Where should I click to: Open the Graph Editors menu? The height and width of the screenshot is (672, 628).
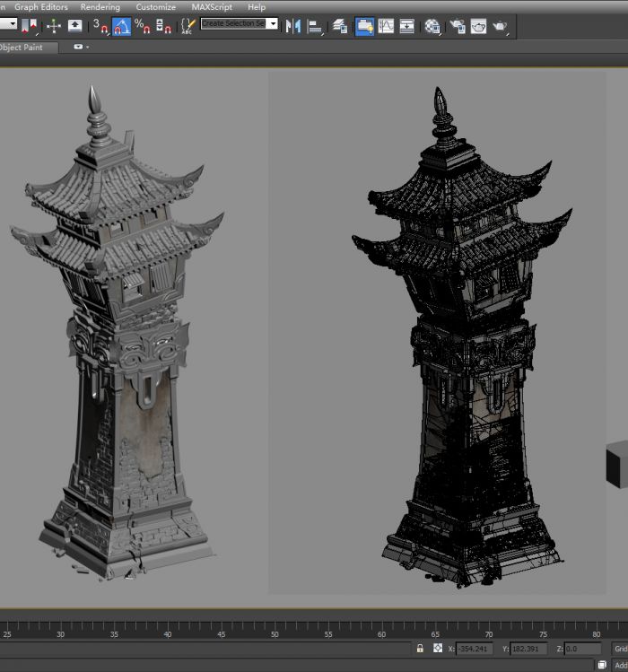tap(40, 7)
